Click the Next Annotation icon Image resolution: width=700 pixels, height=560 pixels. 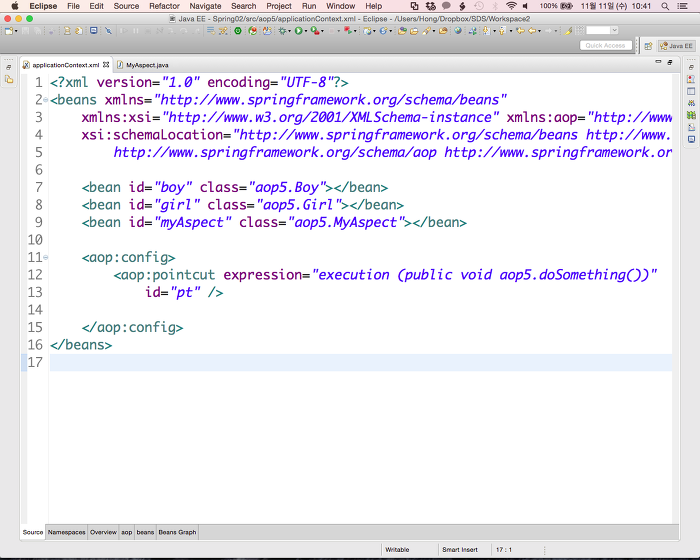point(486,31)
